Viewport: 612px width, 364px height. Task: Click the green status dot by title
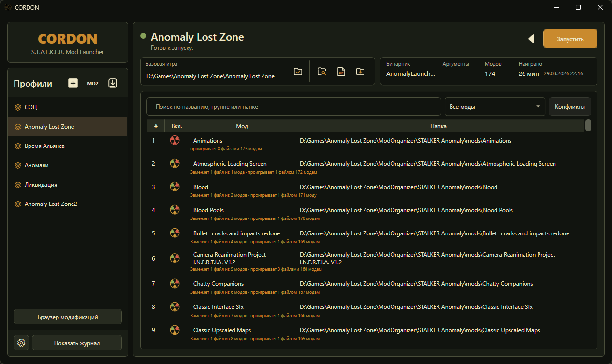tap(143, 36)
